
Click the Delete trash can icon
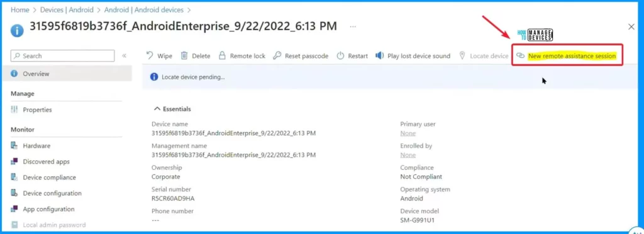click(184, 55)
